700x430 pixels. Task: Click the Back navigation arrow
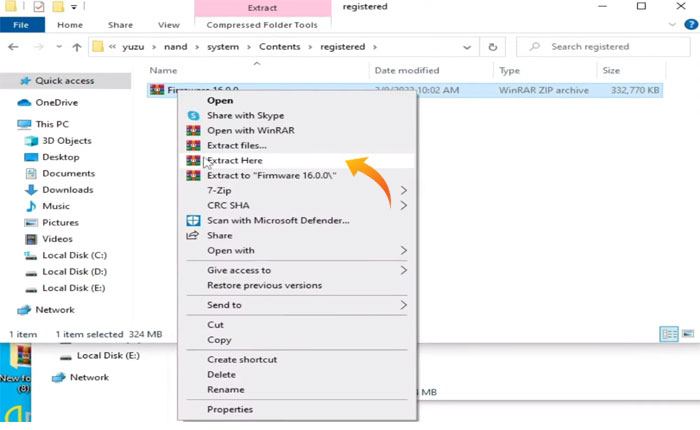[x=13, y=47]
